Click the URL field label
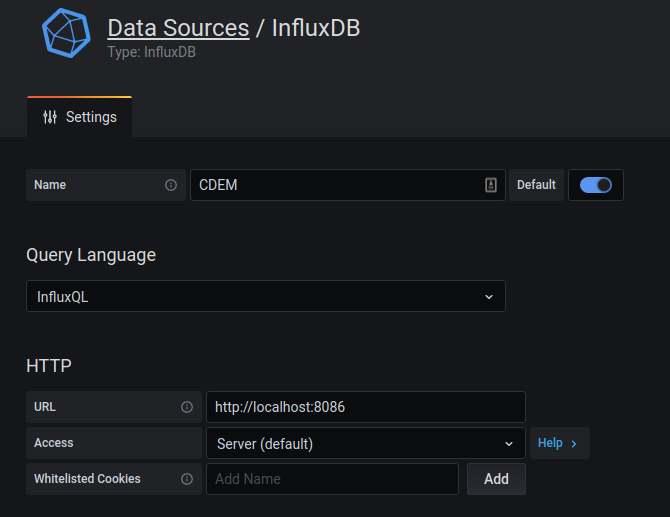 pos(45,407)
